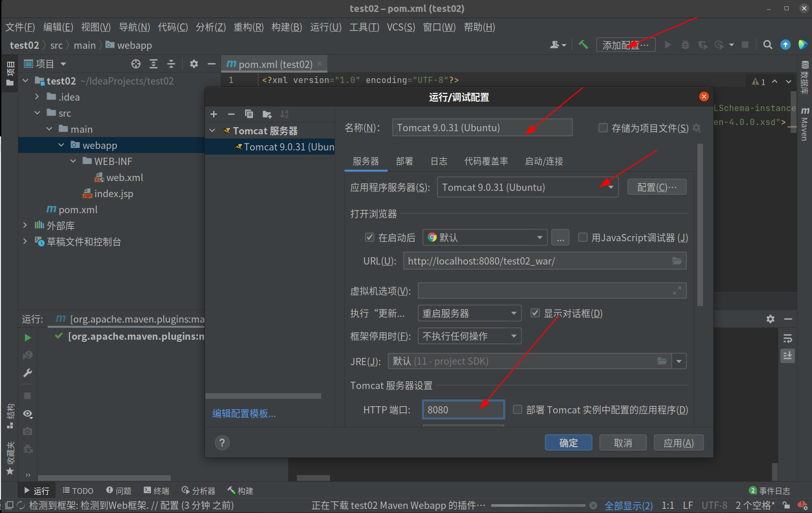The image size is (812, 513).
Task: Click scroll to end icon in Run panel
Action: [x=788, y=356]
